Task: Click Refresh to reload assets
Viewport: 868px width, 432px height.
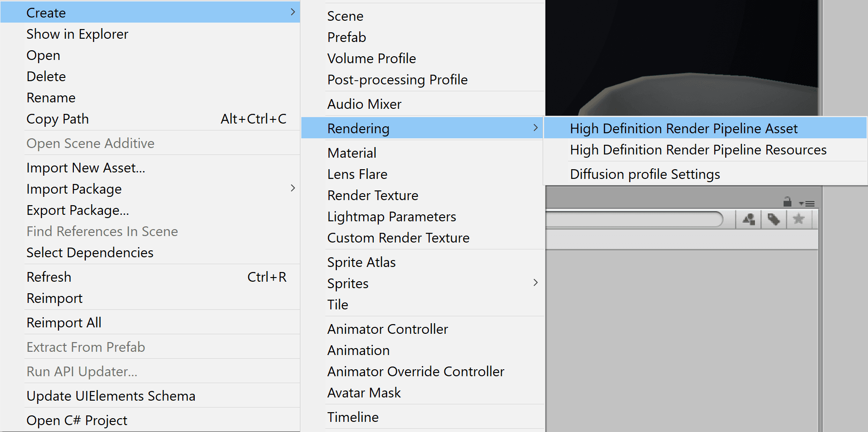Action: (48, 277)
